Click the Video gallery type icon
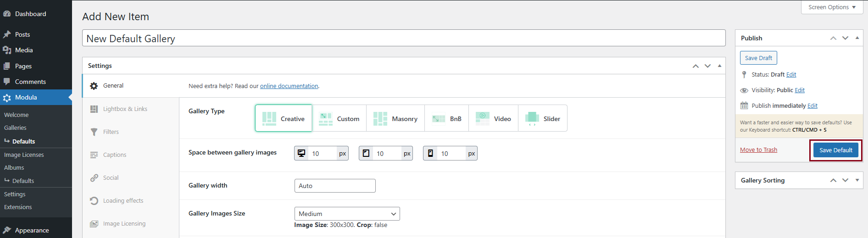Image resolution: width=868 pixels, height=238 pixels. pyautogui.click(x=483, y=118)
